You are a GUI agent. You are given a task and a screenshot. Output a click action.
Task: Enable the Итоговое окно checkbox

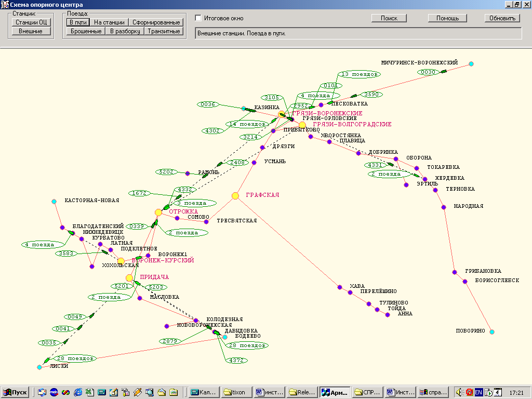pyautogui.click(x=198, y=18)
